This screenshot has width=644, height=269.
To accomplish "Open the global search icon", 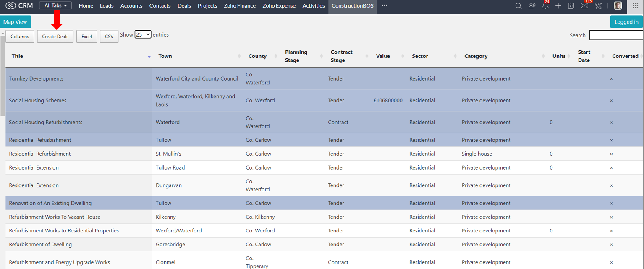I will pos(518,6).
